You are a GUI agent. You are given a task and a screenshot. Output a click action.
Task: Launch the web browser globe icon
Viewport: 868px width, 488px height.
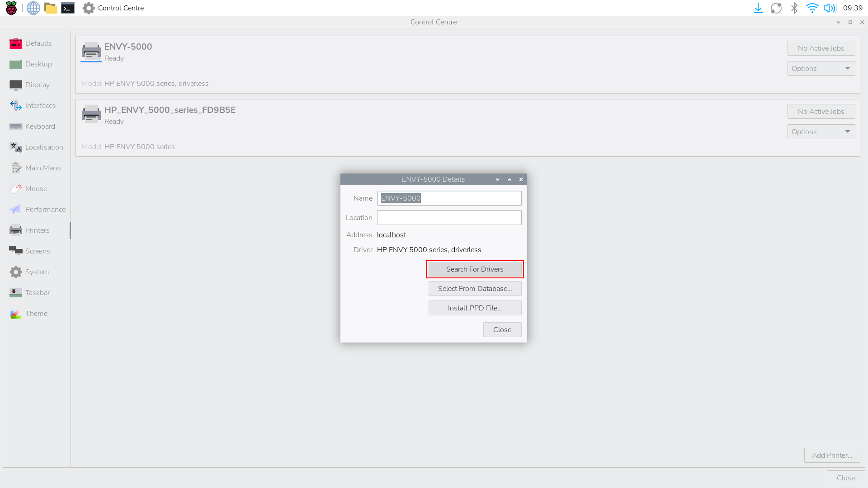(33, 8)
